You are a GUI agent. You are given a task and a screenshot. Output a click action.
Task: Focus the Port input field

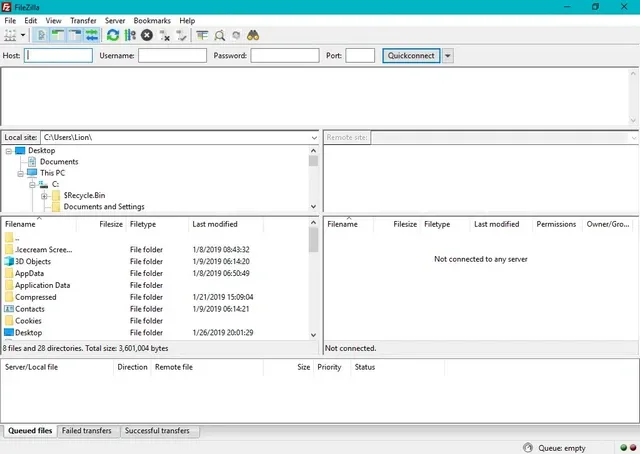360,56
